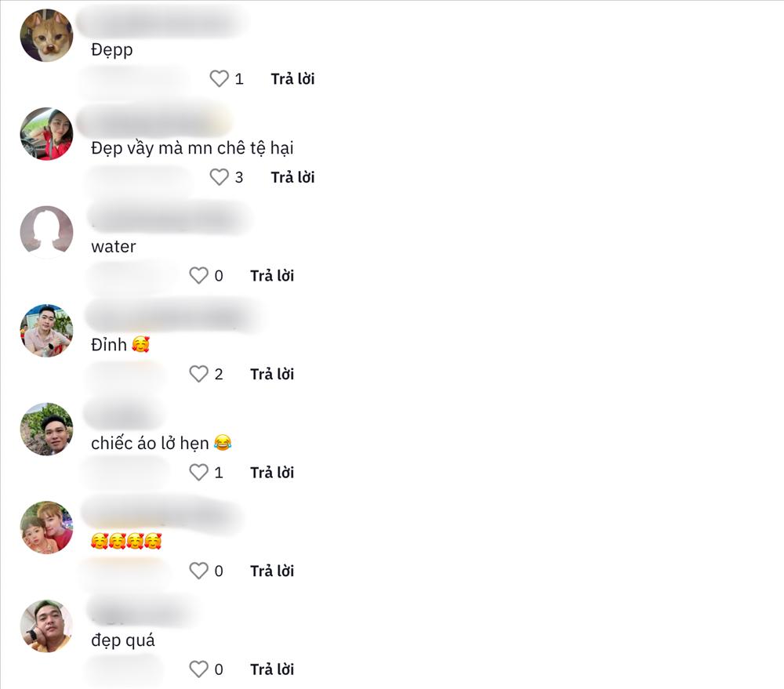Reply to the "water" comment
This screenshot has width=784, height=689.
click(272, 275)
